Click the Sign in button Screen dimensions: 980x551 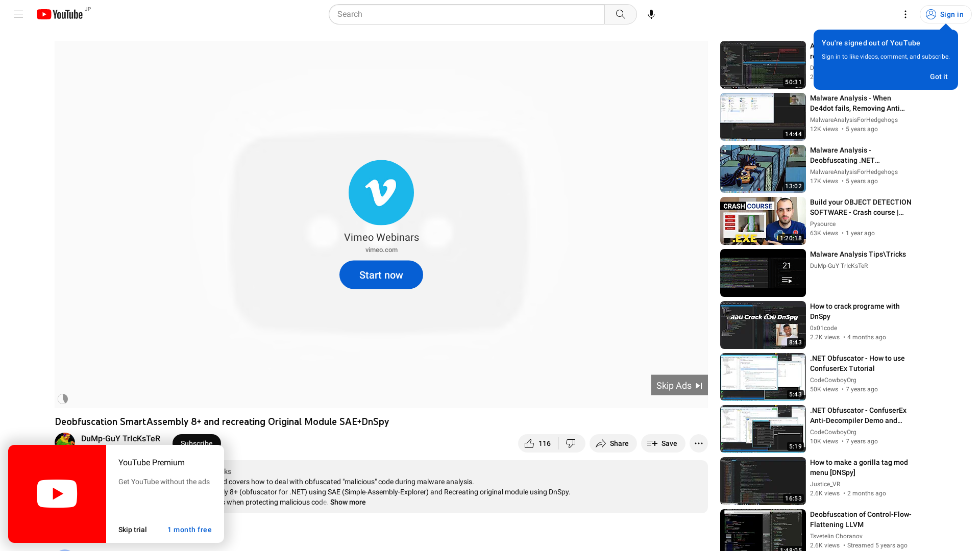[x=945, y=14]
